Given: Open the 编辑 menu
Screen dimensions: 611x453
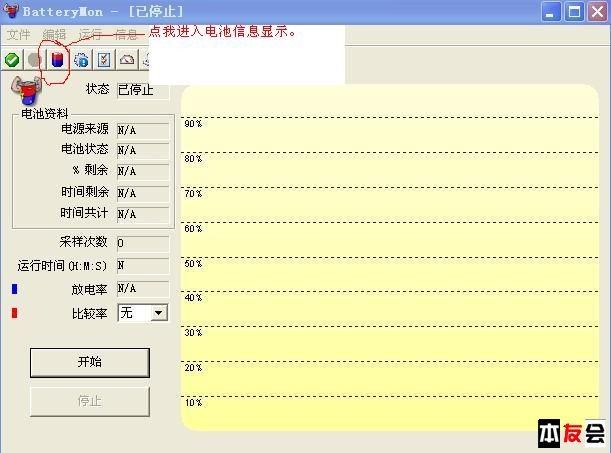Looking at the screenshot, I should [x=54, y=34].
